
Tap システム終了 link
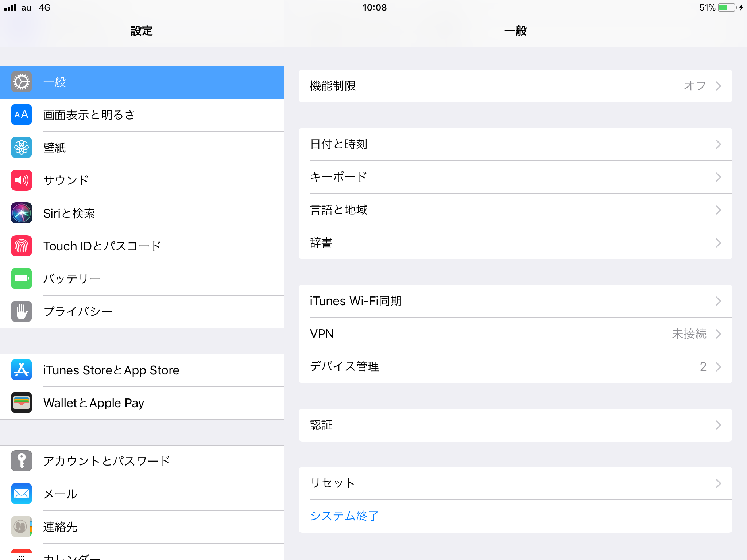point(344,516)
